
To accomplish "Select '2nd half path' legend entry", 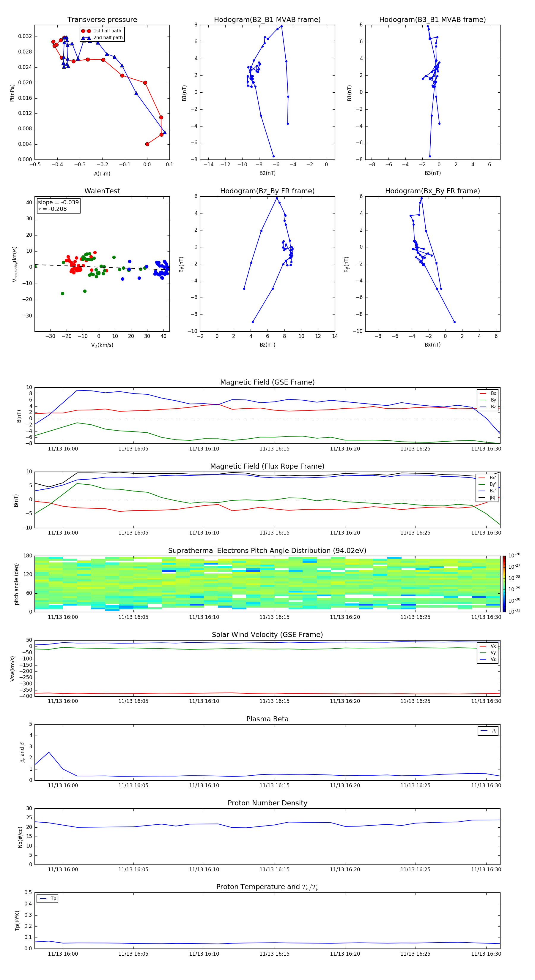I will click(x=102, y=38).
